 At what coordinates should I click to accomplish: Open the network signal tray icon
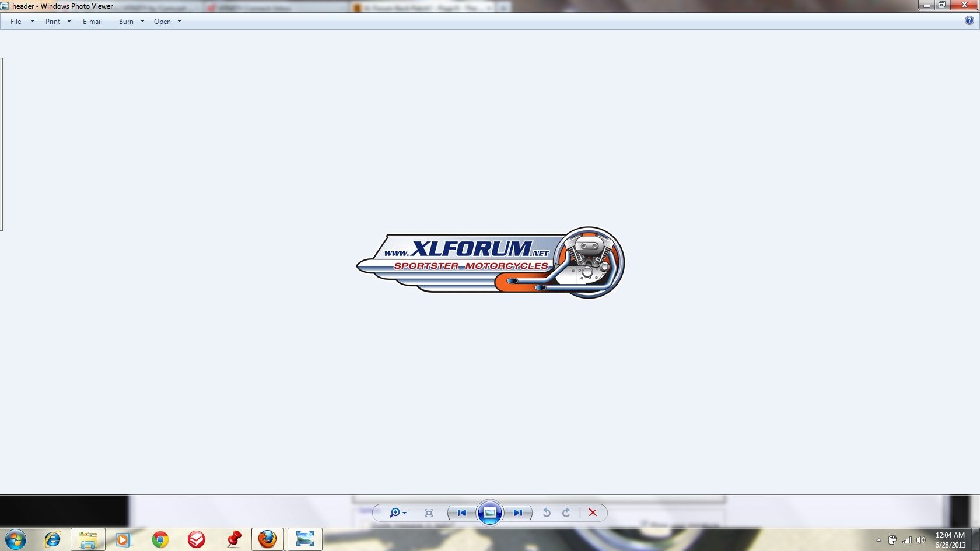tap(907, 540)
